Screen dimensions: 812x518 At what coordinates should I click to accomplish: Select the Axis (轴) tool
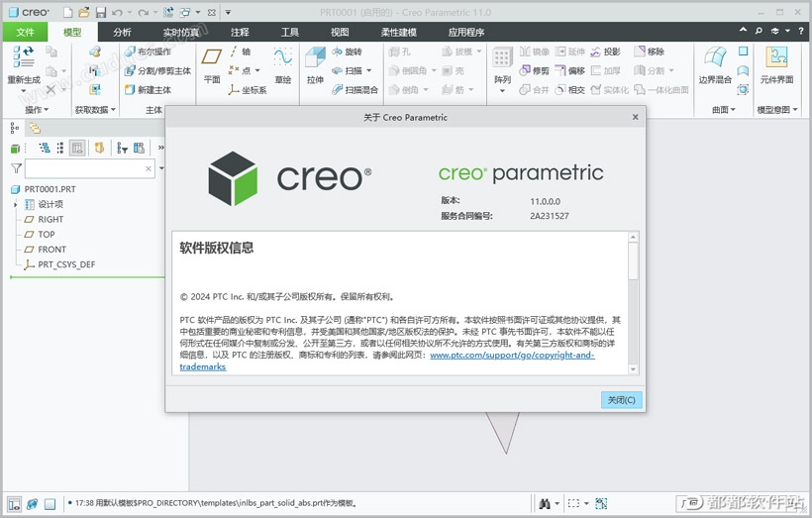coord(240,52)
